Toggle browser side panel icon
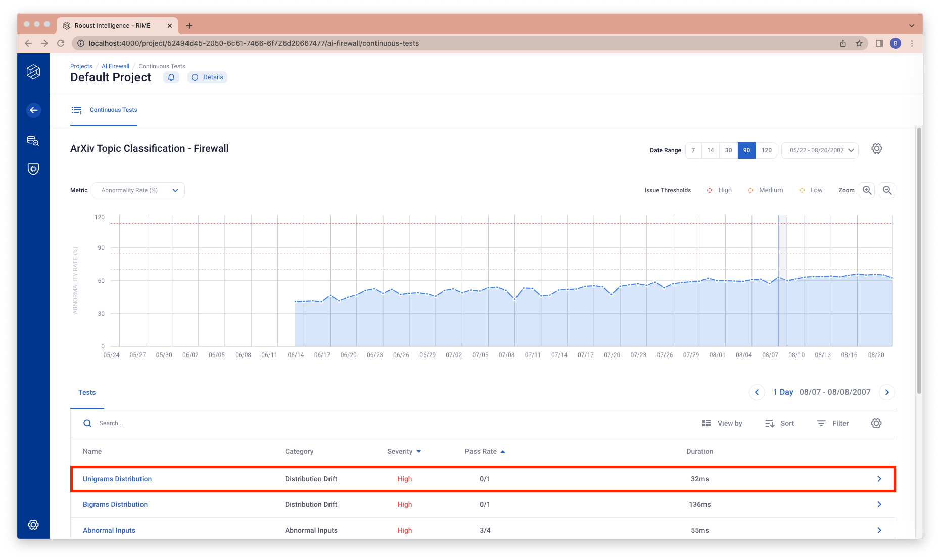 879,43
